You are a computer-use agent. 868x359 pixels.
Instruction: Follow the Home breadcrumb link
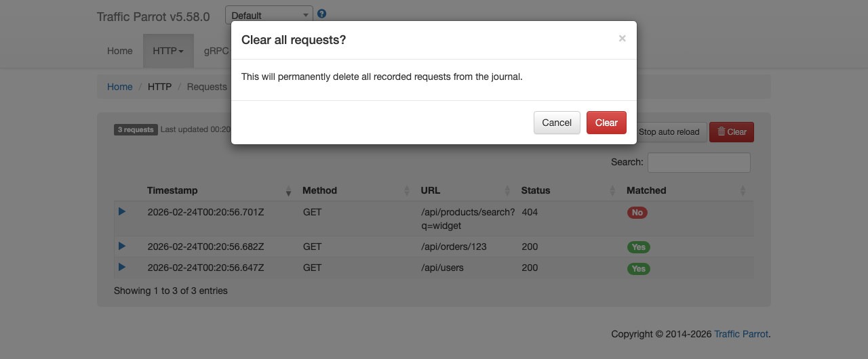pyautogui.click(x=120, y=87)
